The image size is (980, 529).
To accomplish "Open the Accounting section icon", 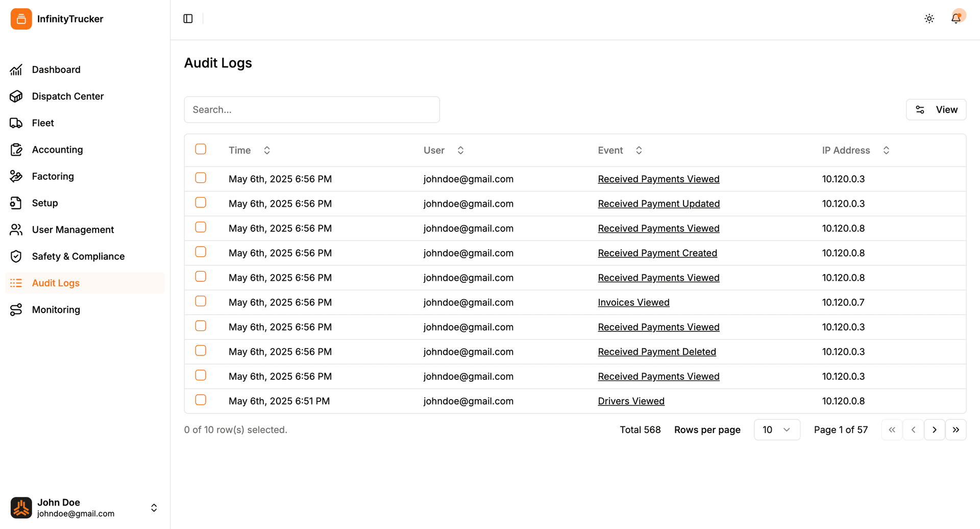I will (x=16, y=149).
